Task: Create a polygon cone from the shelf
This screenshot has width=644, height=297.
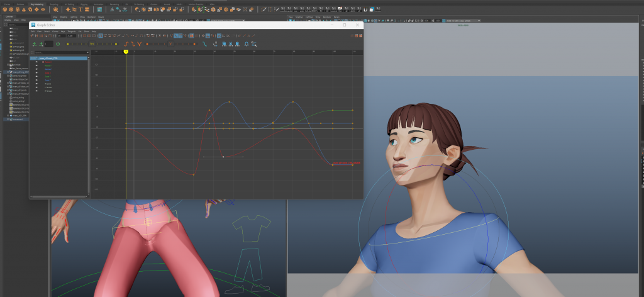Action: [24, 9]
